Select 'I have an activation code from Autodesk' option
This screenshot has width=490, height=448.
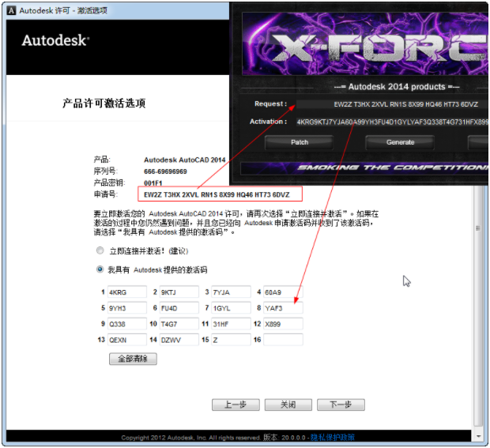[100, 269]
